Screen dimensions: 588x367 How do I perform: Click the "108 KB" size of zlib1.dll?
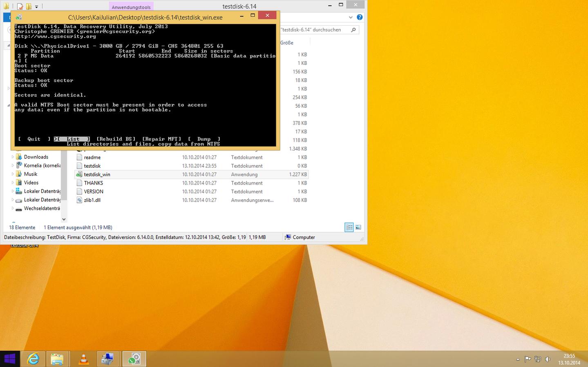coord(300,200)
